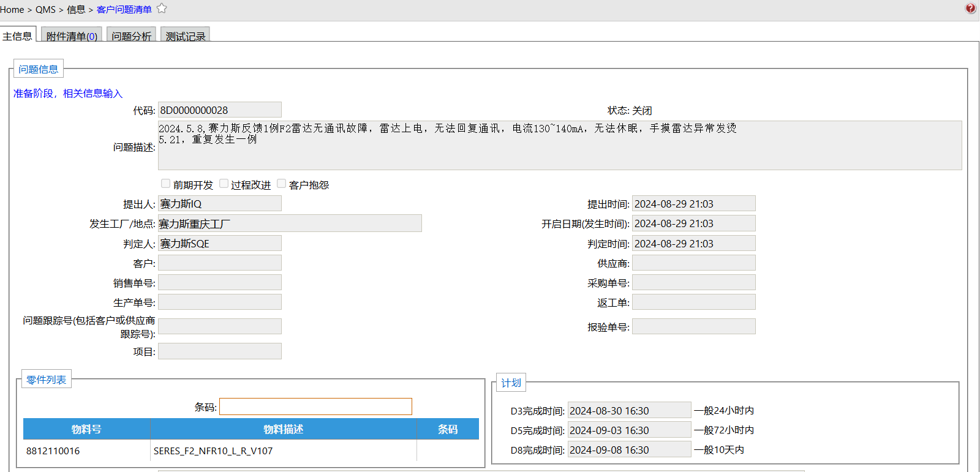Click the empty 客户 field
Screen dimensions: 980x472
click(220, 263)
